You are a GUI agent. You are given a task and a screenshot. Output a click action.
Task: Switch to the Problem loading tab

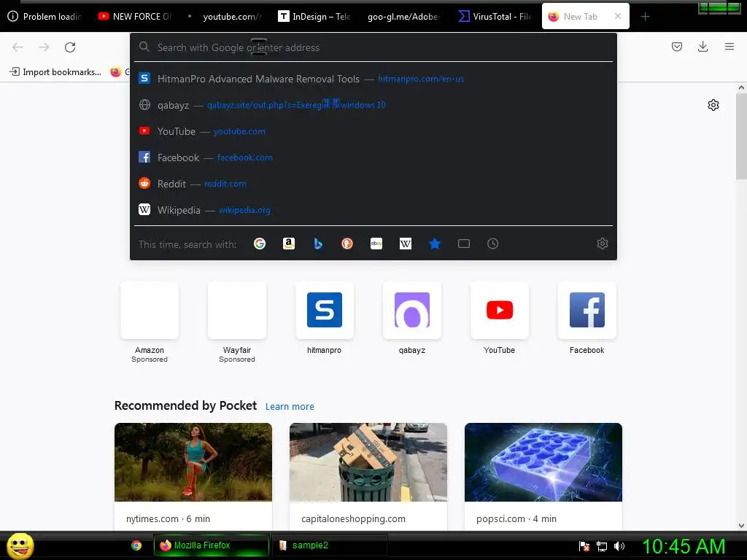(x=46, y=17)
